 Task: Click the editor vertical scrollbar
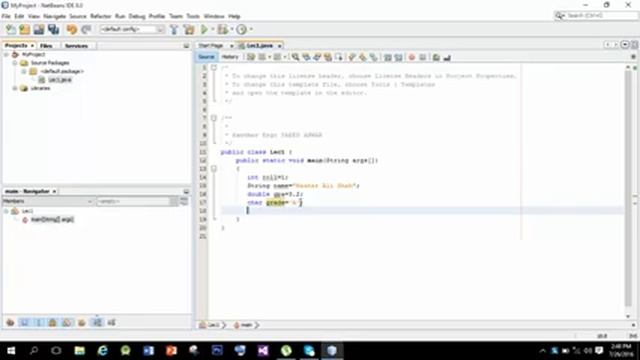[x=628, y=190]
